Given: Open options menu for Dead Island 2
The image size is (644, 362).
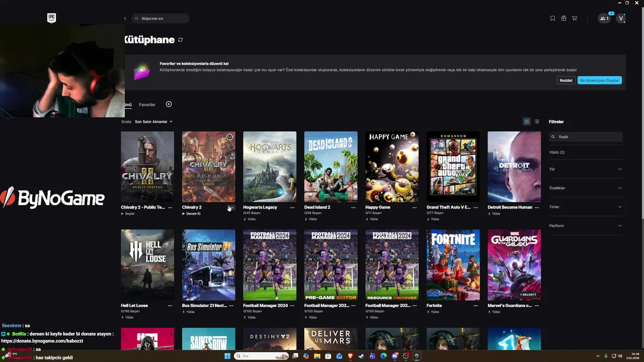Looking at the screenshot, I should 353,207.
